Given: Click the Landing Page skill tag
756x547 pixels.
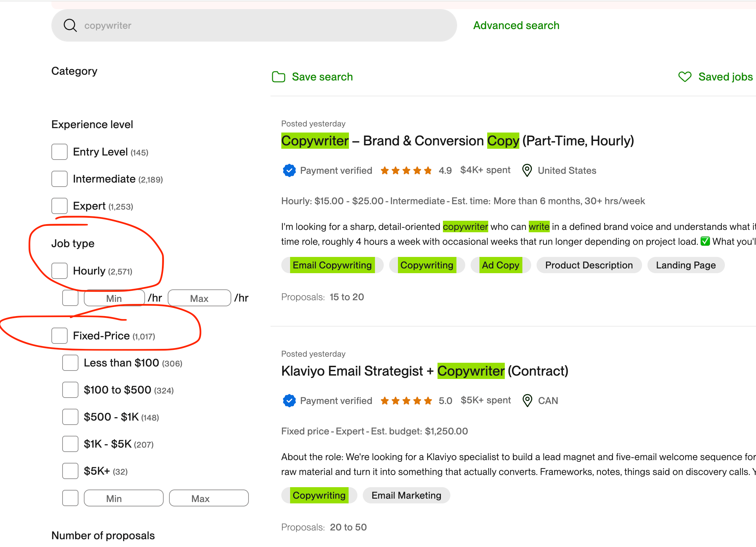Looking at the screenshot, I should 686,265.
